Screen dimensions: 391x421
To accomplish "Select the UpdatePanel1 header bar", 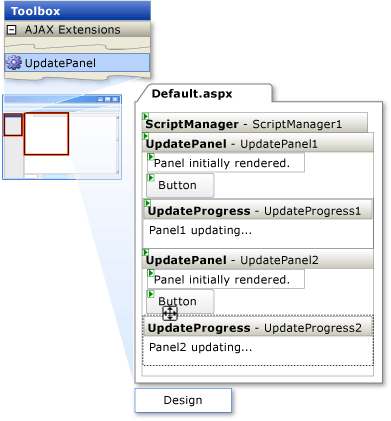I will 258,143.
